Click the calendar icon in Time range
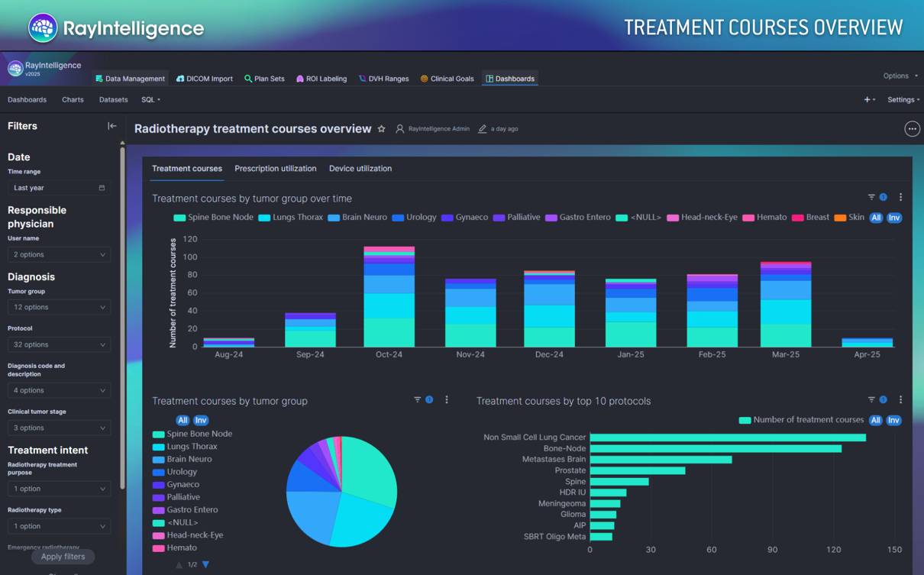 (x=102, y=188)
